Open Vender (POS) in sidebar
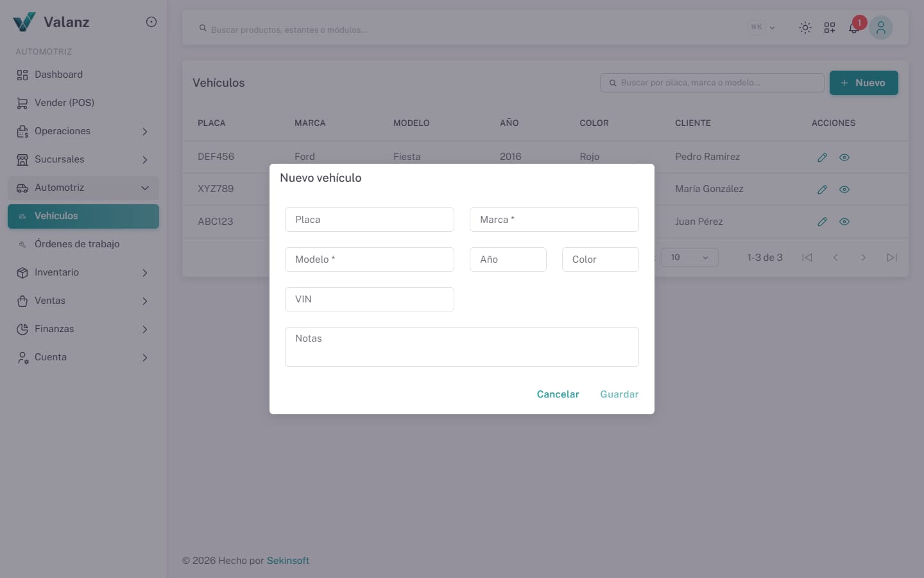Image resolution: width=924 pixels, height=578 pixels. pyautogui.click(x=83, y=103)
